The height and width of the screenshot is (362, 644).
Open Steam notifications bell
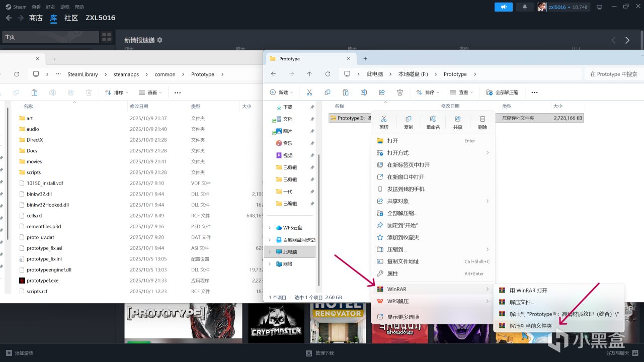(525, 7)
